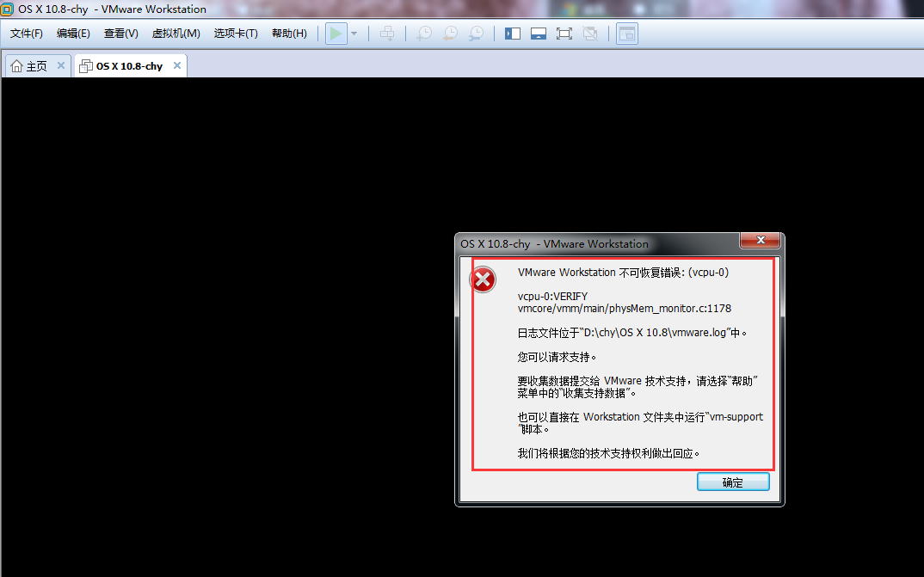This screenshot has width=924, height=577.
Task: Click the red error icon in dialog
Action: click(483, 279)
